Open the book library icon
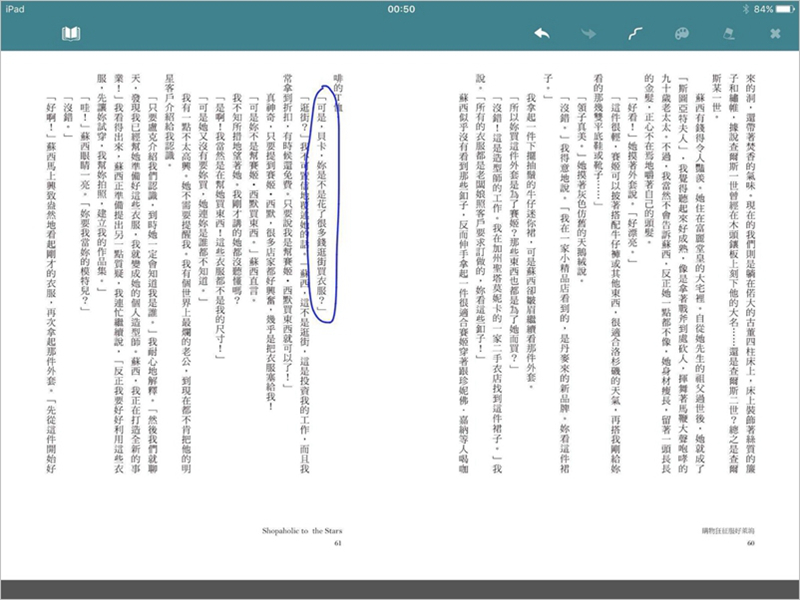The width and height of the screenshot is (800, 600). click(x=70, y=35)
